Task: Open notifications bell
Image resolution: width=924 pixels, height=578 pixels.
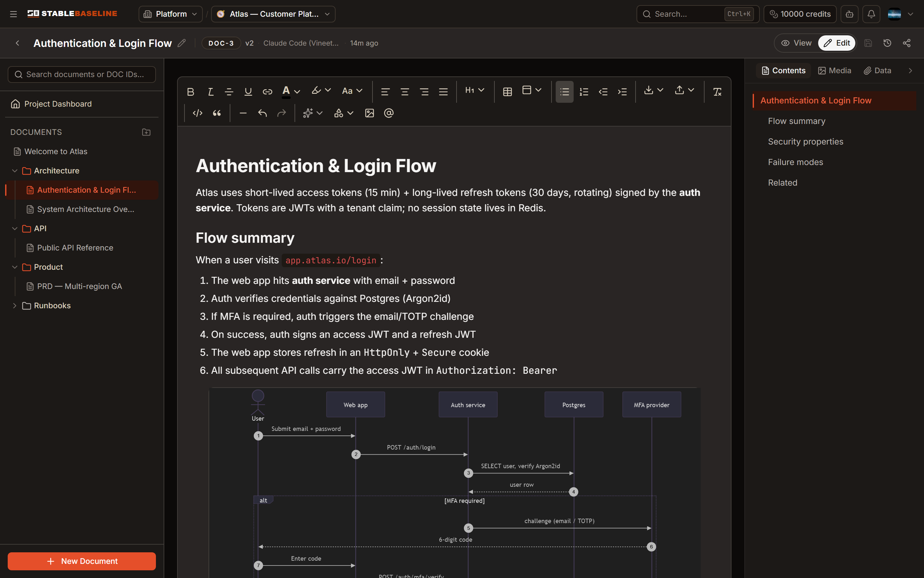Action: pyautogui.click(x=871, y=14)
